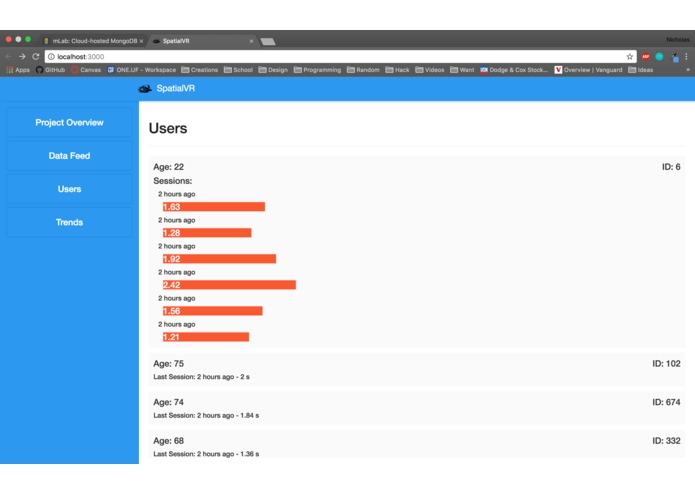695x494 pixels.
Task: Expand the Hack bookmark folder
Action: 397,70
